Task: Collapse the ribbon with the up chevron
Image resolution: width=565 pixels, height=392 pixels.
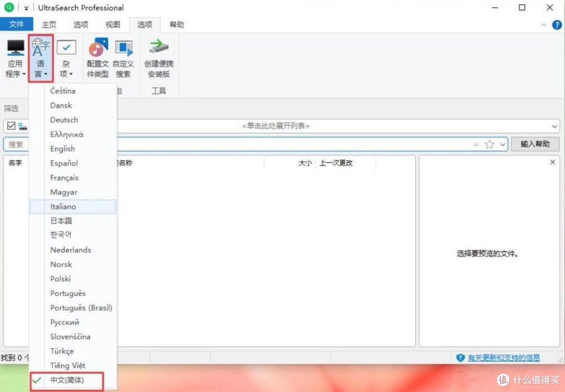Action: (544, 25)
